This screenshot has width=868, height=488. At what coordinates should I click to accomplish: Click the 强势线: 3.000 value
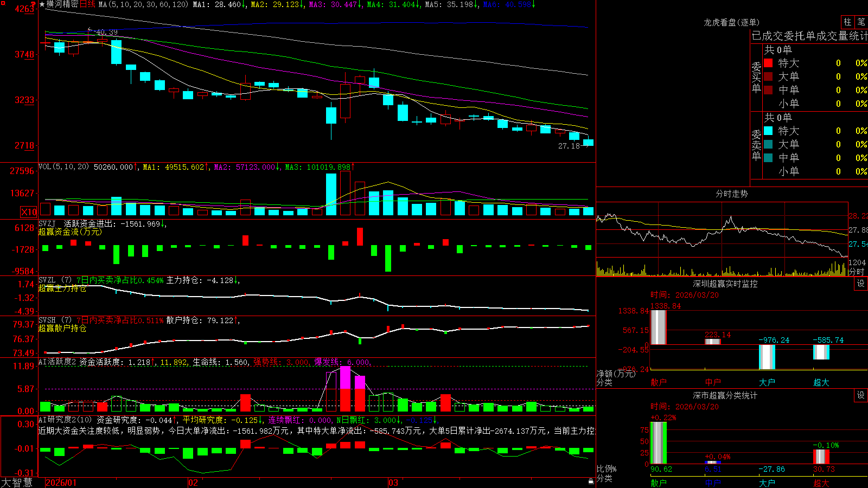(282, 362)
